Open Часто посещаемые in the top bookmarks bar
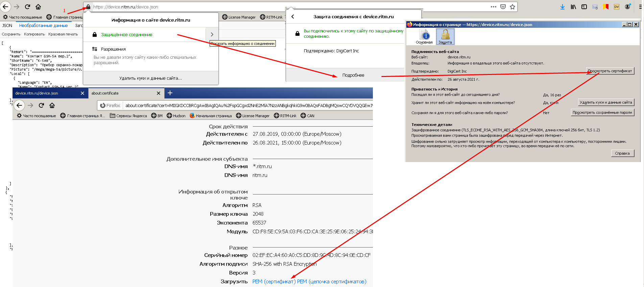This screenshot has width=644, height=287. point(22,17)
